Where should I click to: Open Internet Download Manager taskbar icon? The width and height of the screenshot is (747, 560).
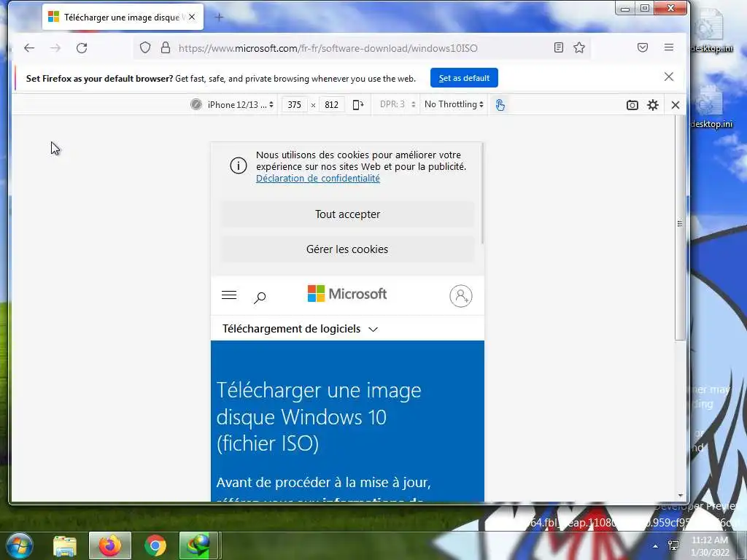[x=198, y=545]
